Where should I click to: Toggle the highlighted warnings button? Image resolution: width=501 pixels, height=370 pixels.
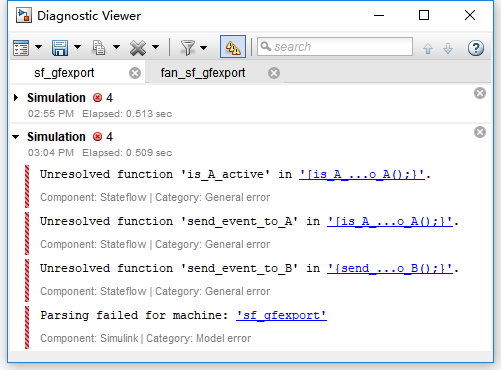point(233,47)
